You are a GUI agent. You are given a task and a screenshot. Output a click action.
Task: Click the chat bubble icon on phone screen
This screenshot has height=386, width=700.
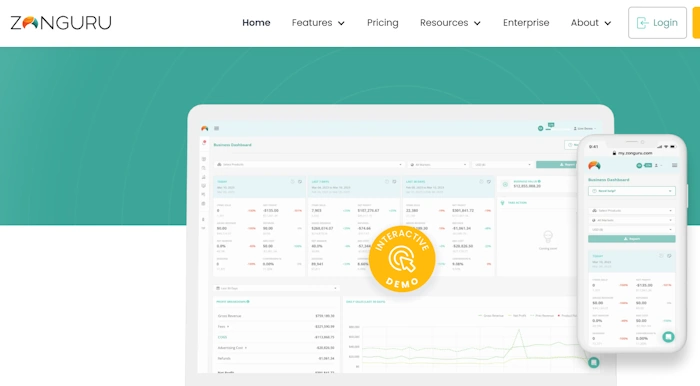tap(668, 337)
